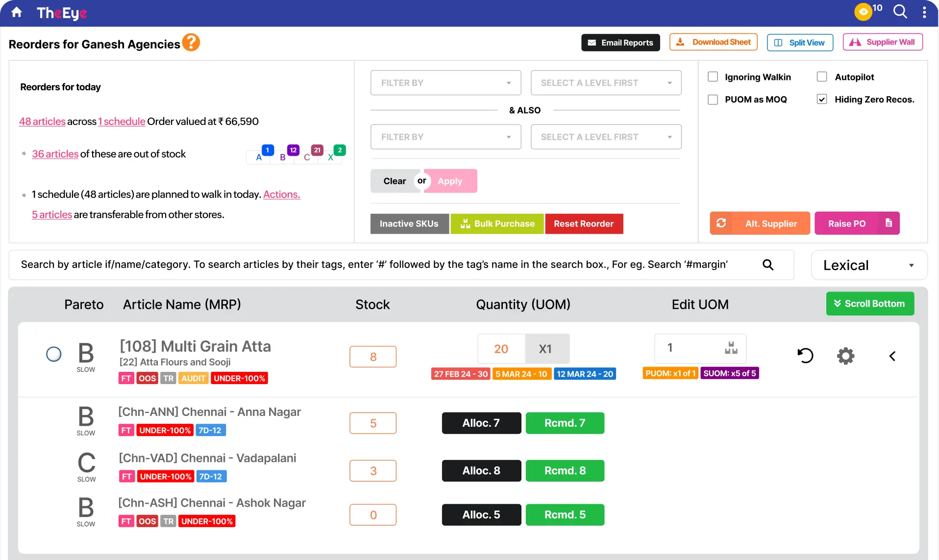Image resolution: width=939 pixels, height=560 pixels.
Task: Click the yellow eye icon showing 10 notifications
Action: (x=864, y=11)
